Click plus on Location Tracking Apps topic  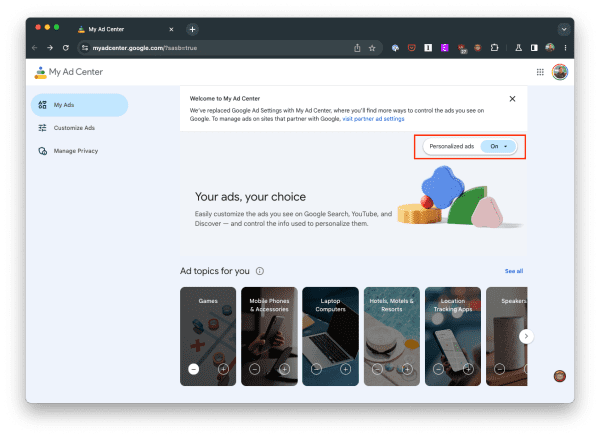pos(468,369)
